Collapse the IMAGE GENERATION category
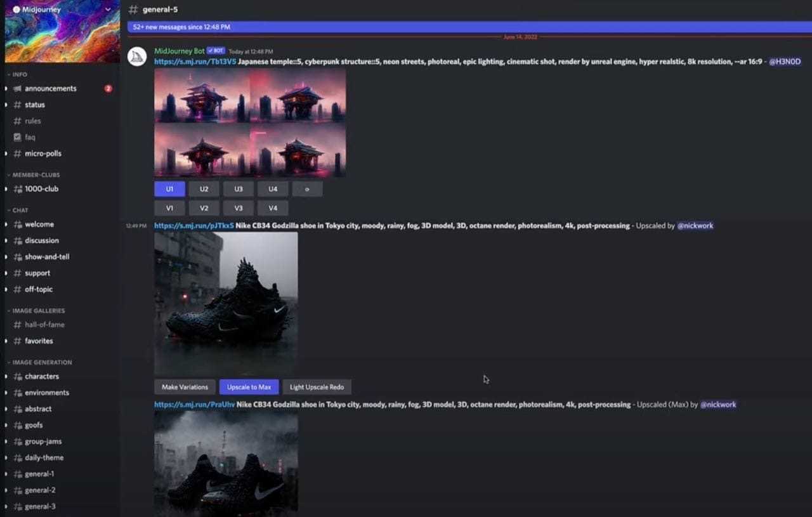Viewport: 812px width, 517px height. click(x=39, y=362)
